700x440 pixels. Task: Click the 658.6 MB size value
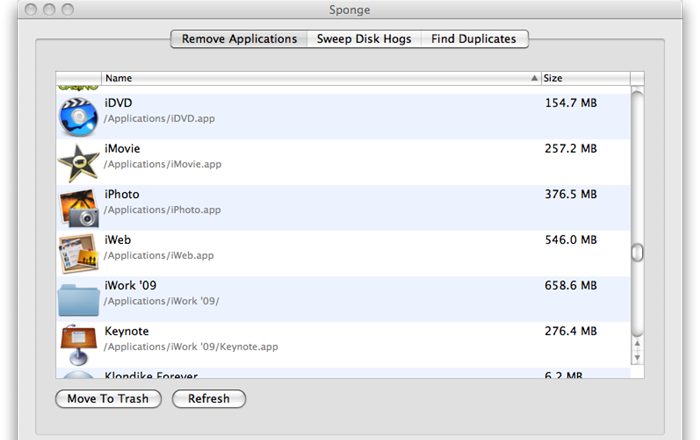point(571,286)
